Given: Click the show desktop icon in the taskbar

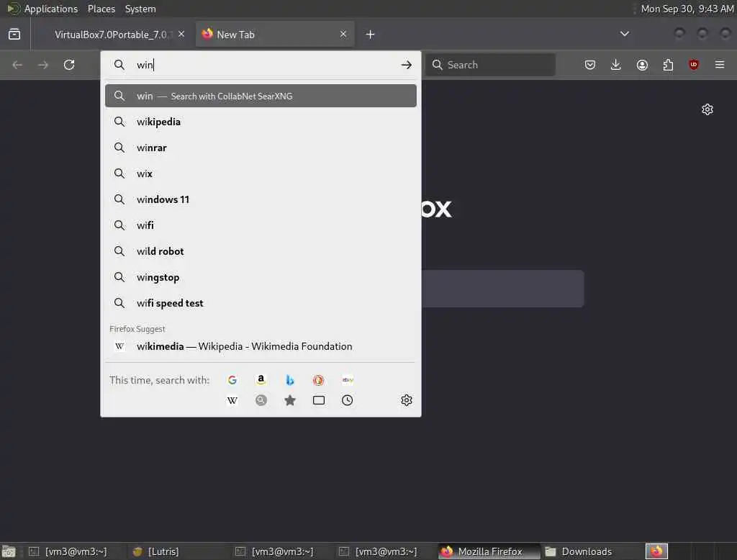Looking at the screenshot, I should [9, 551].
